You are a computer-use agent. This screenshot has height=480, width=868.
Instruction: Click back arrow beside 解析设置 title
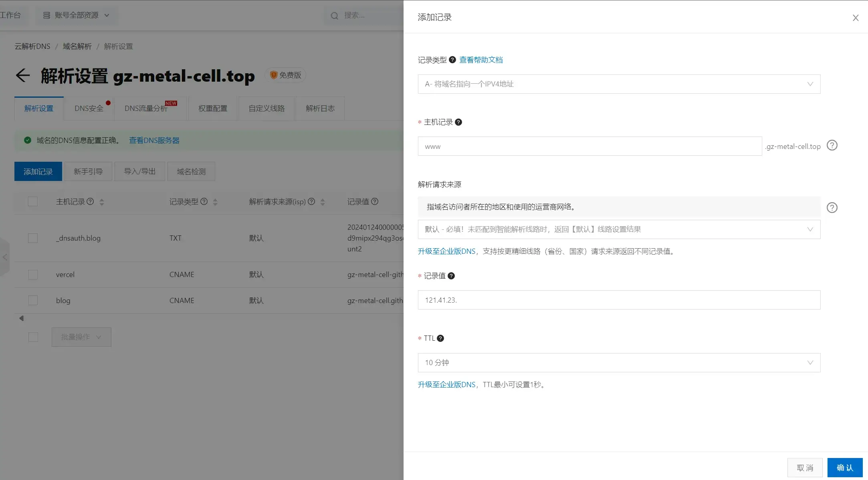coord(23,75)
